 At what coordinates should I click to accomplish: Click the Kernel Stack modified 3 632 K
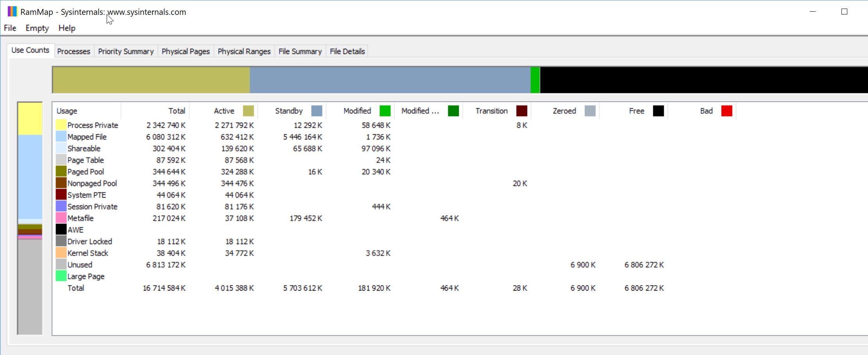tap(378, 253)
